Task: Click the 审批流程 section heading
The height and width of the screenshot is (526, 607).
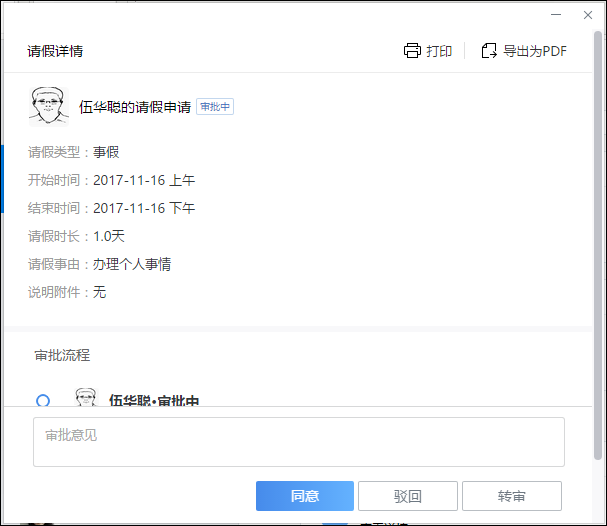Action: [62, 355]
